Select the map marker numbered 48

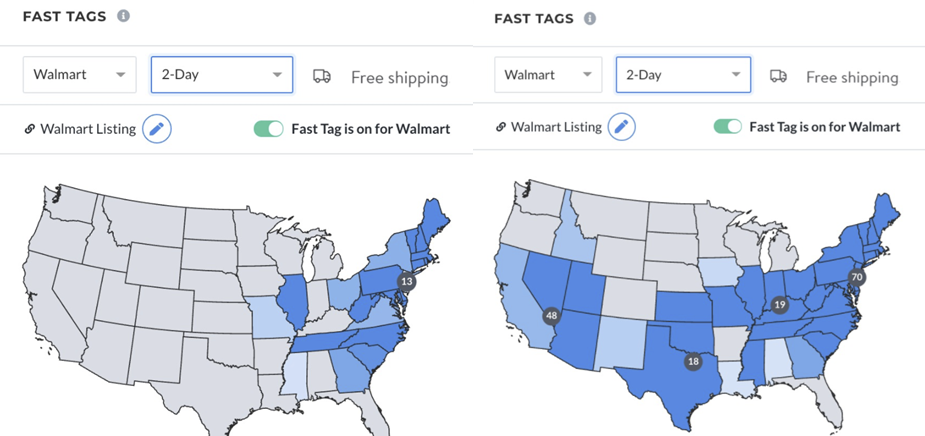551,316
